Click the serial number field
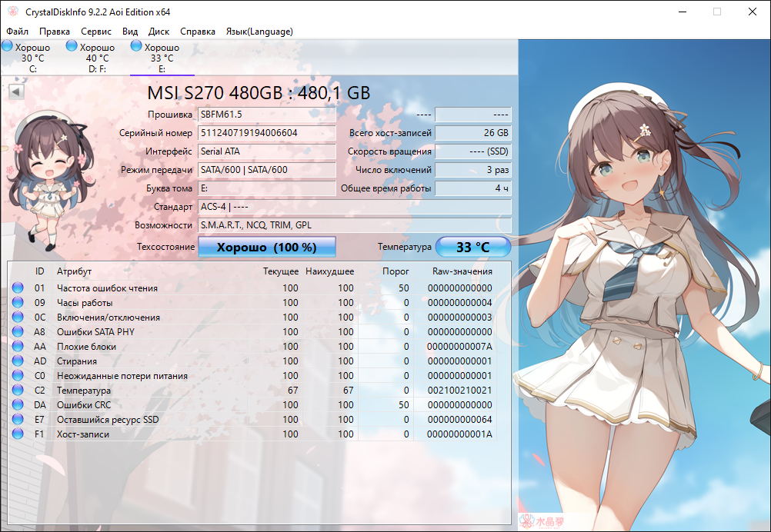This screenshot has height=532, width=771. coord(267,133)
